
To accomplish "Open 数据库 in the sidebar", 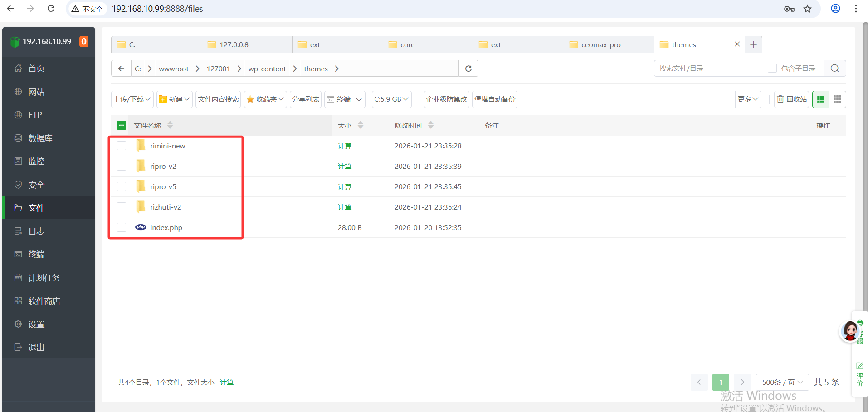I will pyautogui.click(x=40, y=138).
